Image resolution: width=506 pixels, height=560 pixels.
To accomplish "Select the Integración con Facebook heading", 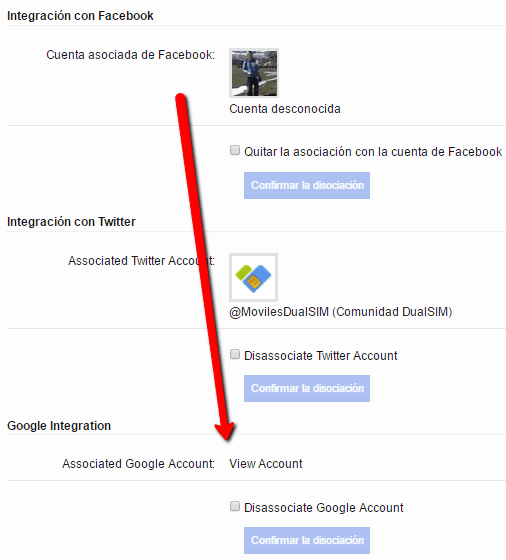I will point(80,16).
